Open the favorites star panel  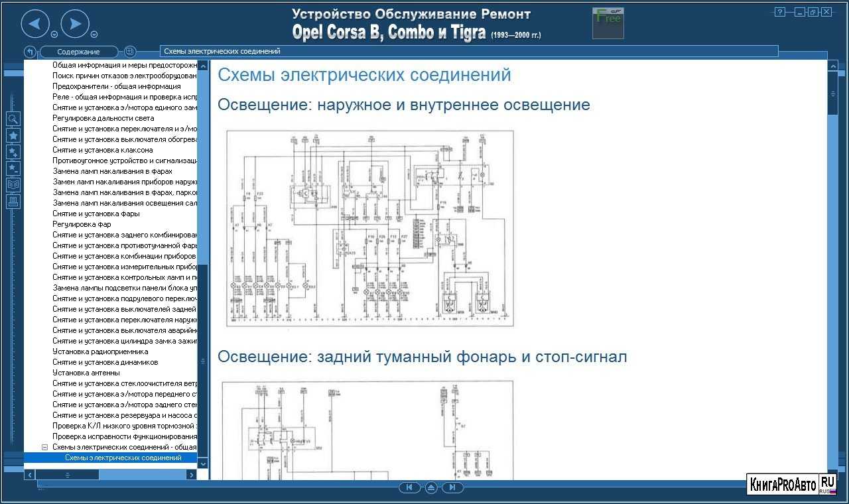coord(13,136)
